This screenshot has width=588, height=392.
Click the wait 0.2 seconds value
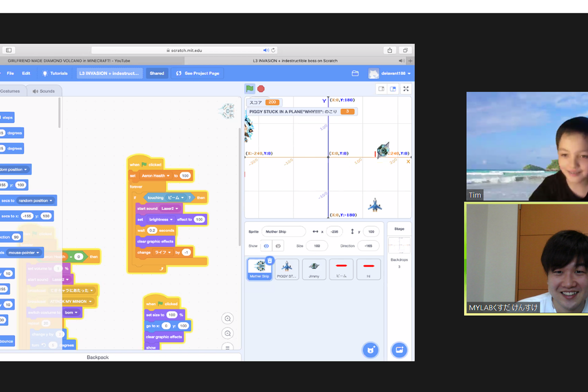(x=152, y=230)
